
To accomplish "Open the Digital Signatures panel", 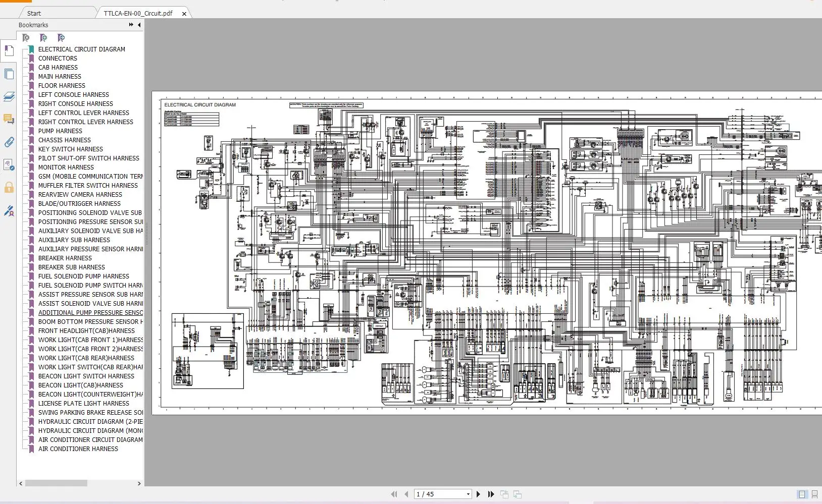I will coord(9,211).
